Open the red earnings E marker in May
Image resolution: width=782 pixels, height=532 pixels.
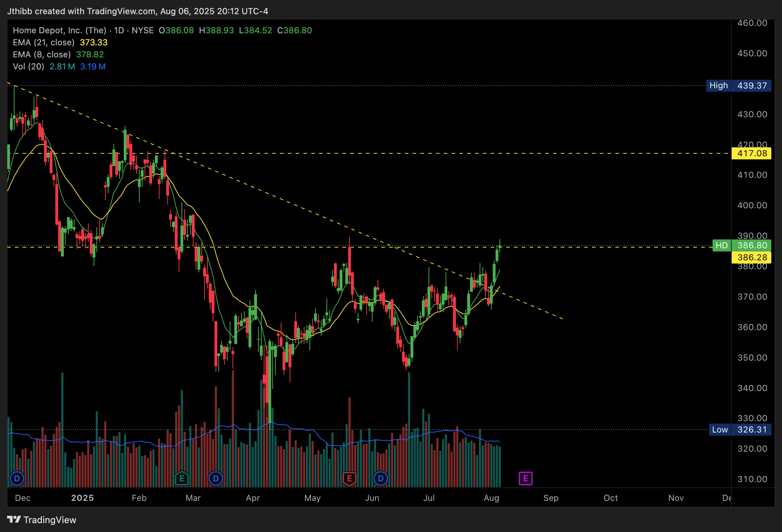coord(349,479)
